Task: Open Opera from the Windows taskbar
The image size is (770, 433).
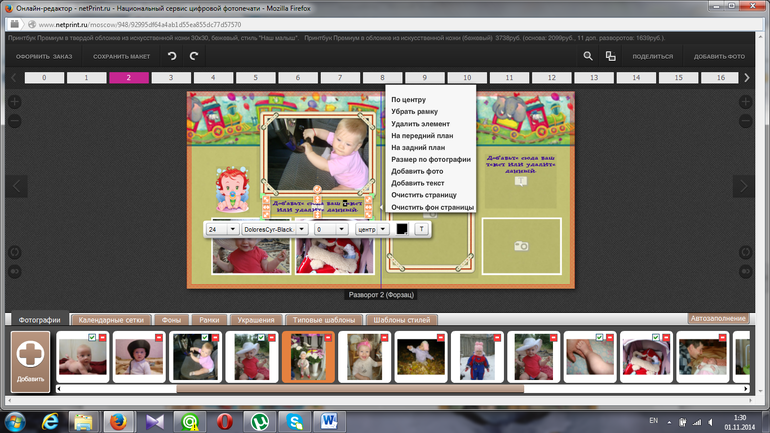Action: (x=227, y=420)
